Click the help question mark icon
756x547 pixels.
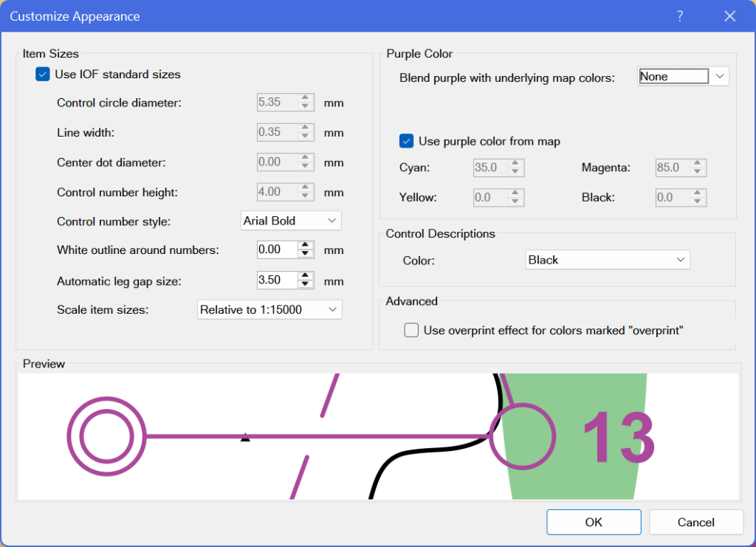[680, 16]
